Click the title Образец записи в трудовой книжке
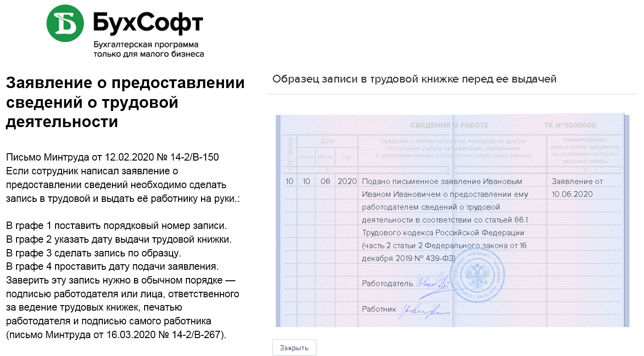Viewport: 644px width, 356px height. pos(414,79)
